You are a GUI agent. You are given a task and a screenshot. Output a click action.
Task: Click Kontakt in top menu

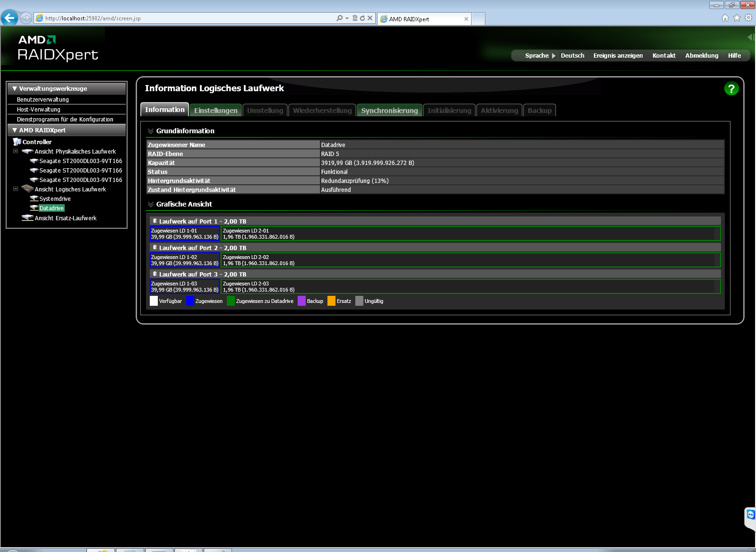[664, 55]
